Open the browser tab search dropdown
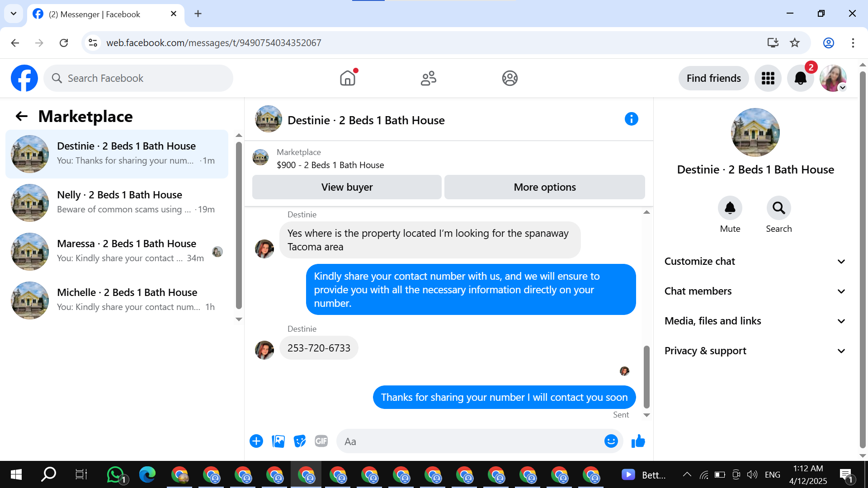The height and width of the screenshot is (488, 868). coord(14,14)
